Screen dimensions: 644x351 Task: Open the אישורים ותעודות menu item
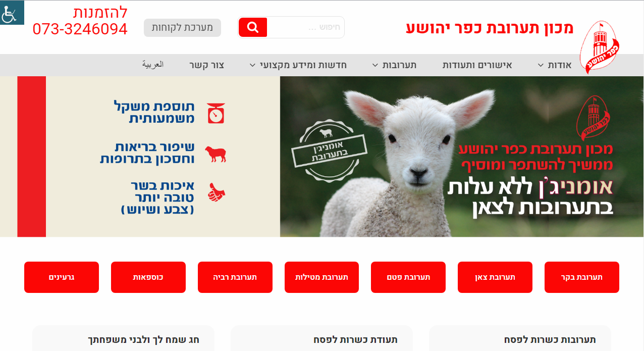(x=477, y=65)
